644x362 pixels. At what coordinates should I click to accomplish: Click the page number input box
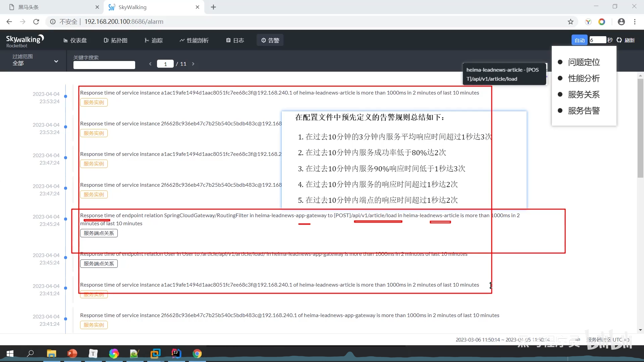[165, 64]
